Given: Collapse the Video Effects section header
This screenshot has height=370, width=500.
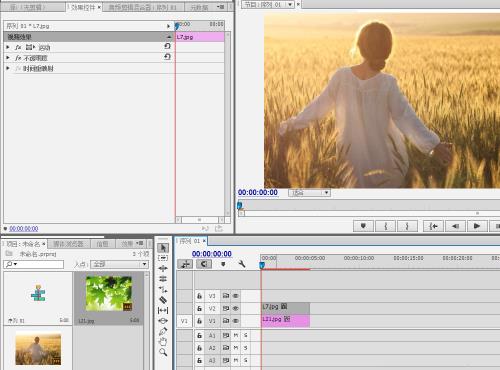Looking at the screenshot, I should [169, 37].
